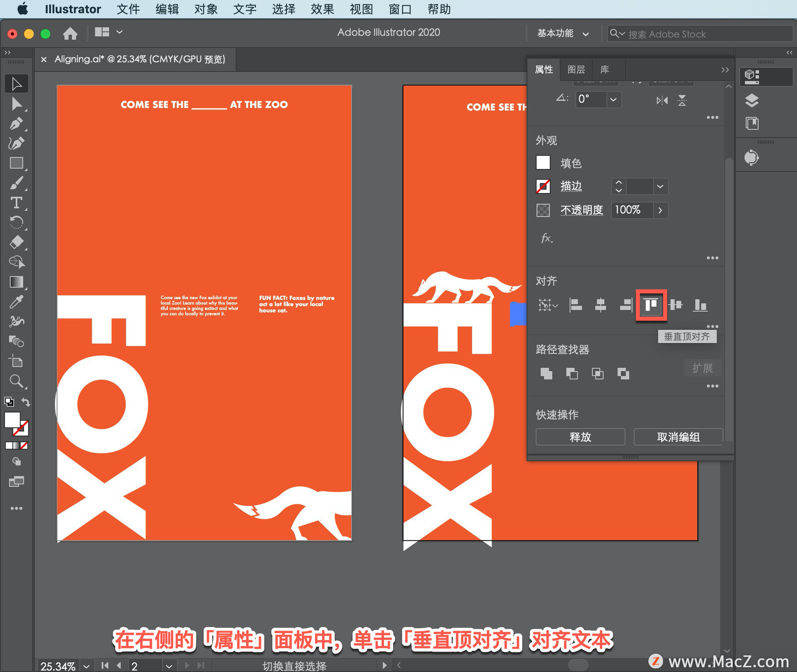Screen dimensions: 797x672
Task: Reset default fill and stroke
Action: (9, 402)
